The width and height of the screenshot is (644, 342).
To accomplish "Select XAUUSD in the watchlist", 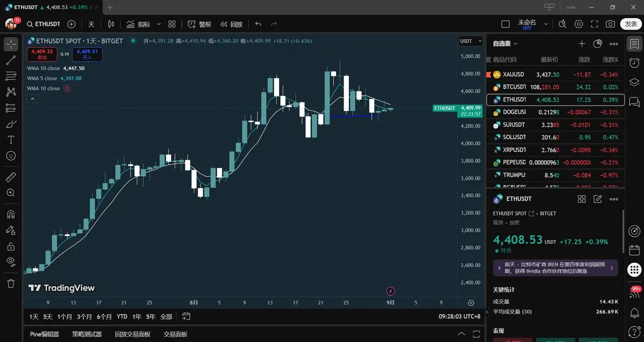I will click(x=555, y=75).
